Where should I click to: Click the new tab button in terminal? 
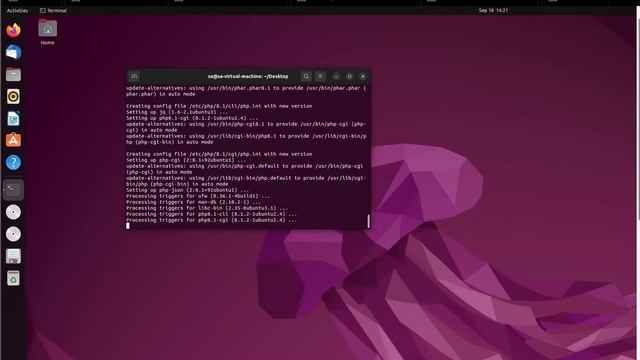(134, 76)
